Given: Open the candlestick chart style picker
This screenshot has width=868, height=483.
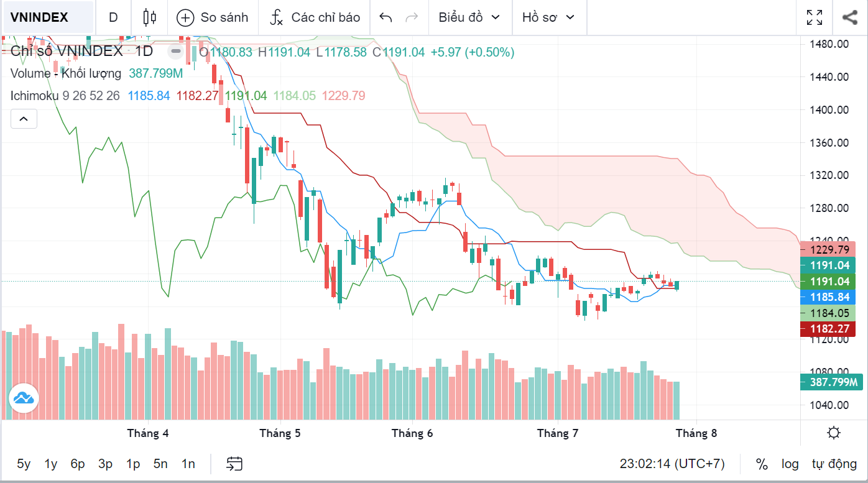Looking at the screenshot, I should click(149, 17).
